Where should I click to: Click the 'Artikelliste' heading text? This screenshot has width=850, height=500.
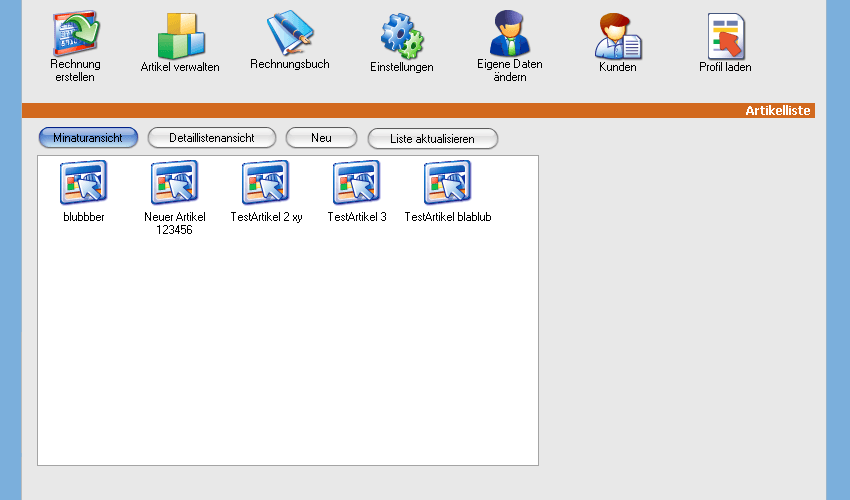pyautogui.click(x=778, y=111)
